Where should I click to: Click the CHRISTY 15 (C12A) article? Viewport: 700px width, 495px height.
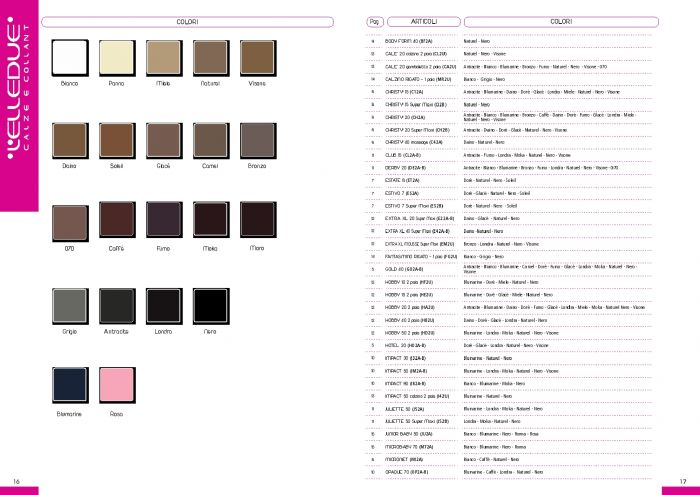pyautogui.click(x=404, y=92)
